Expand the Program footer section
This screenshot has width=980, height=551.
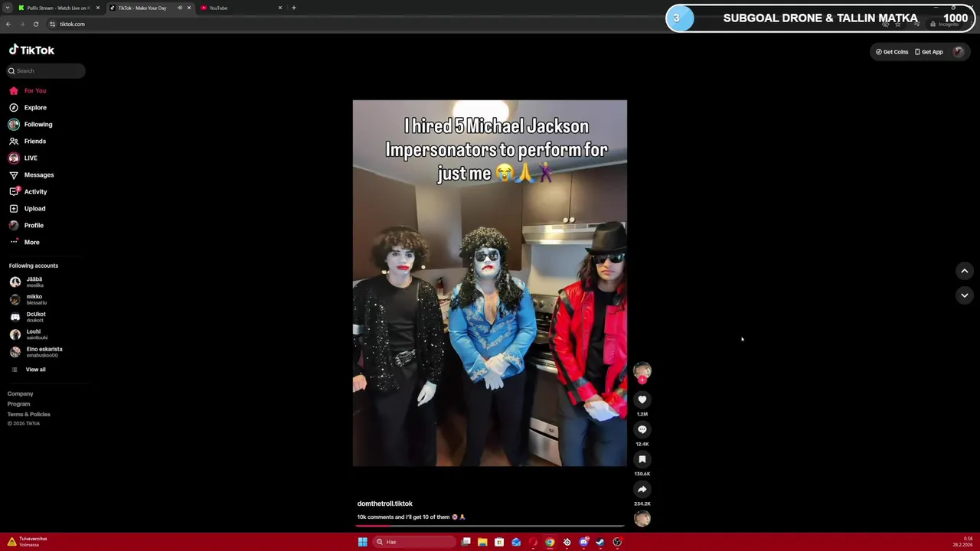19,404
